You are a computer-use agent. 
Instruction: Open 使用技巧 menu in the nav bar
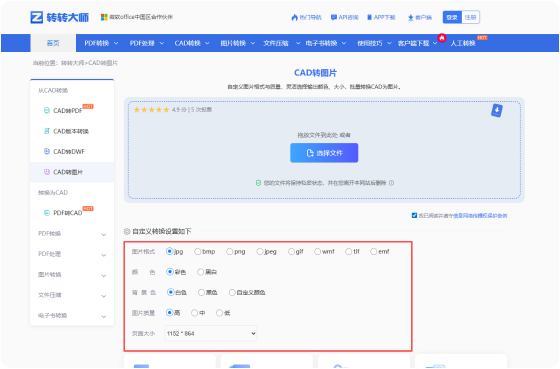374,43
